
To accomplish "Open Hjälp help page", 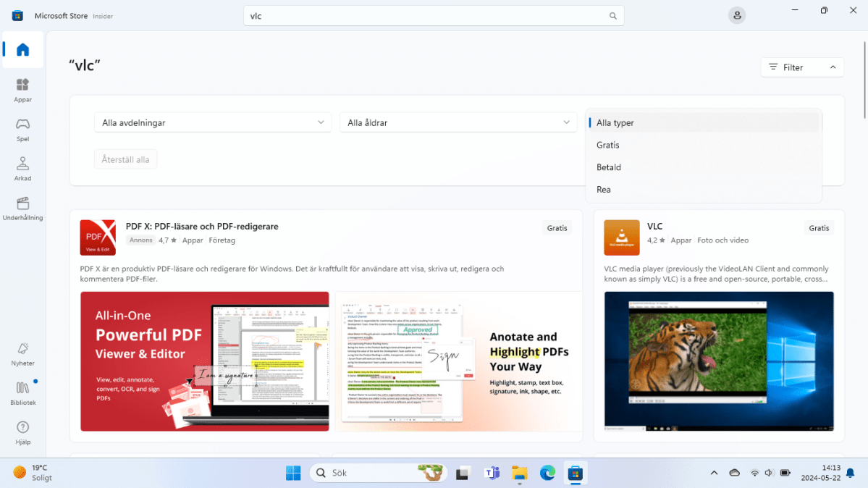I will click(22, 433).
